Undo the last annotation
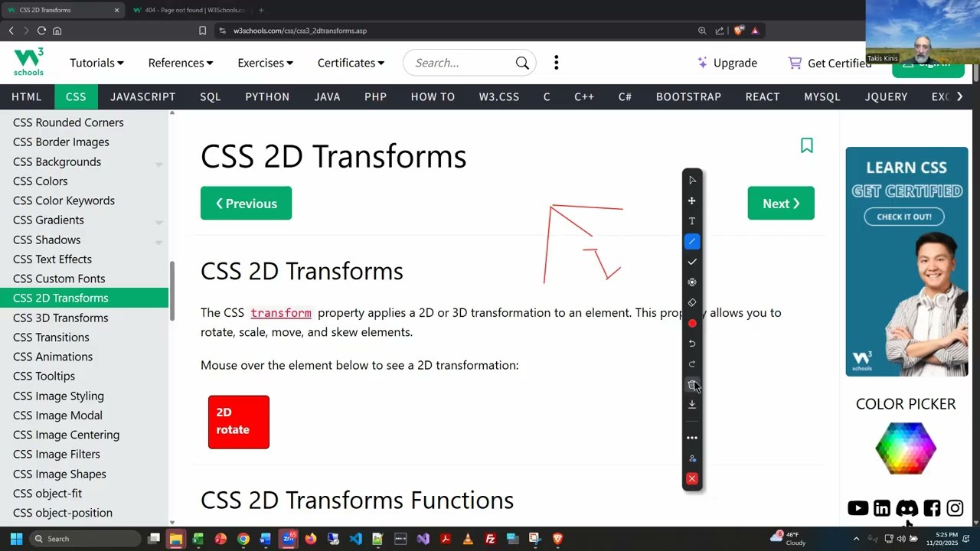This screenshot has height=551, width=980. pyautogui.click(x=692, y=344)
